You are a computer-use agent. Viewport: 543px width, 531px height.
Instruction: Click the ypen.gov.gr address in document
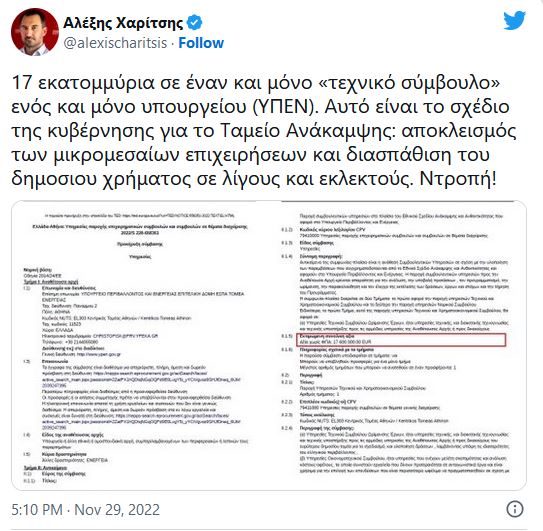coord(98,354)
